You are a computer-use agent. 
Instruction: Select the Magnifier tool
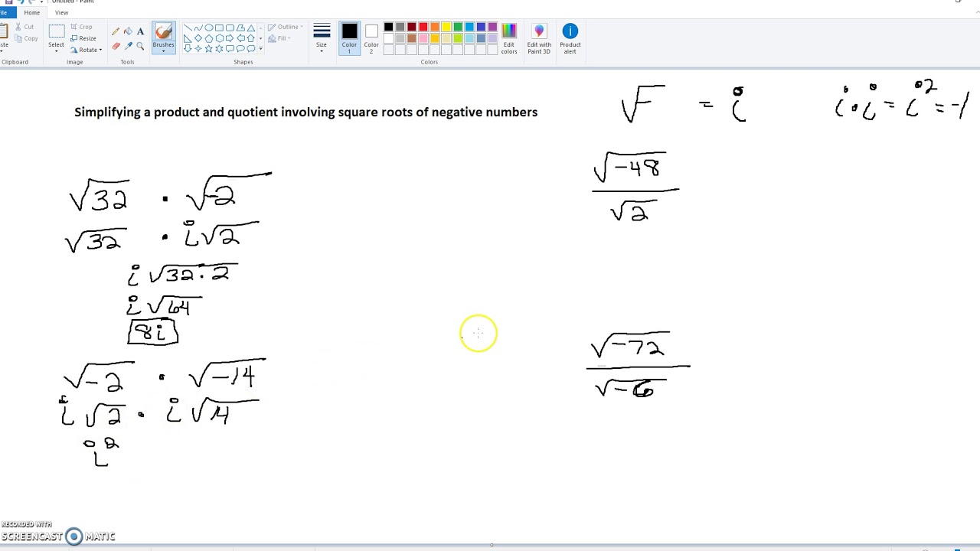pos(140,46)
